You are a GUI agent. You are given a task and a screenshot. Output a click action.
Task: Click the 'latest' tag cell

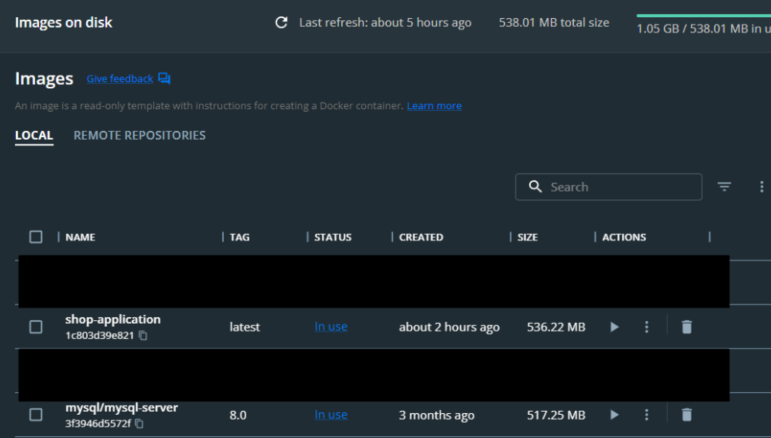(x=244, y=327)
